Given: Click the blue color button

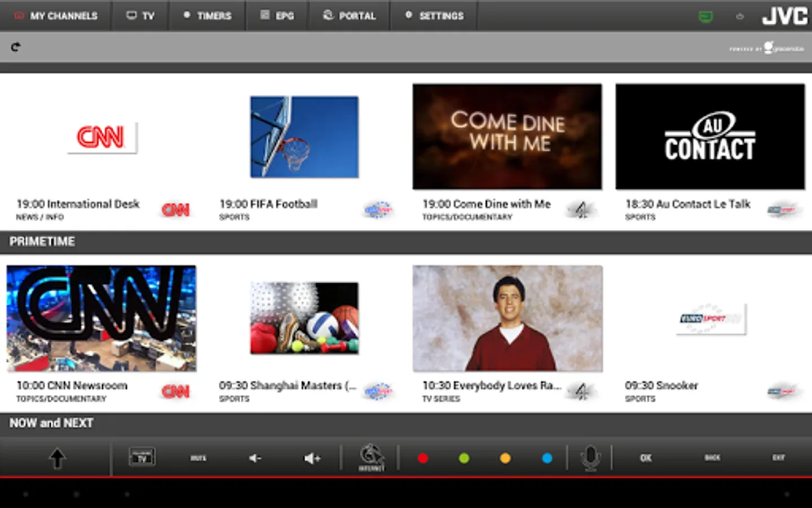Looking at the screenshot, I should point(547,458).
